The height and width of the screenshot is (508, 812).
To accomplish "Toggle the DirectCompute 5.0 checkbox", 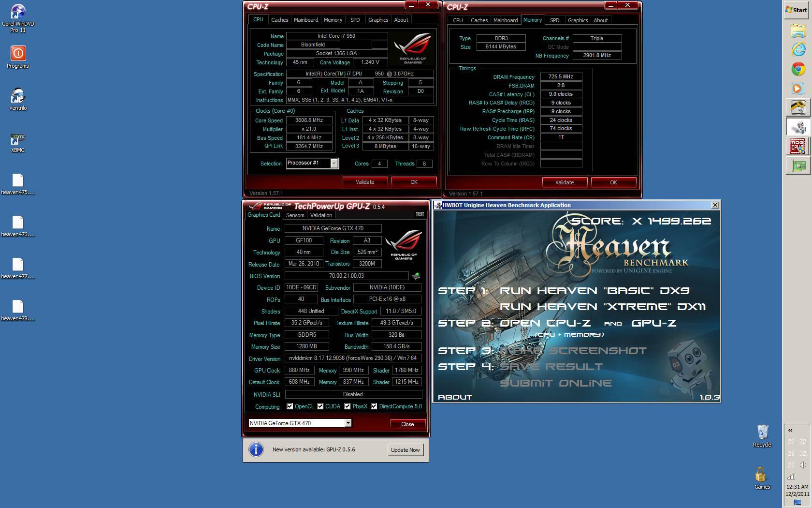I will [374, 406].
